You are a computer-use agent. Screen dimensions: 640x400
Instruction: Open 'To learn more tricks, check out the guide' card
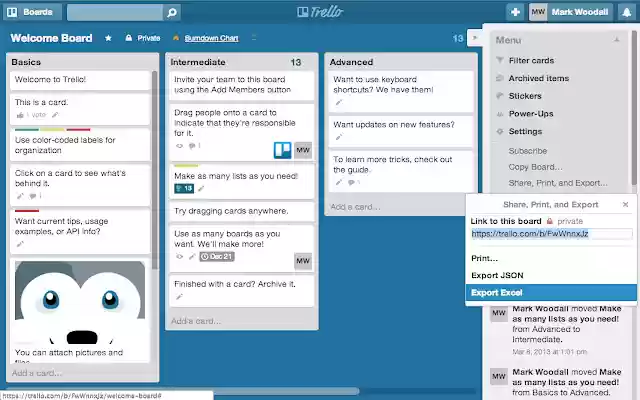coord(401,170)
